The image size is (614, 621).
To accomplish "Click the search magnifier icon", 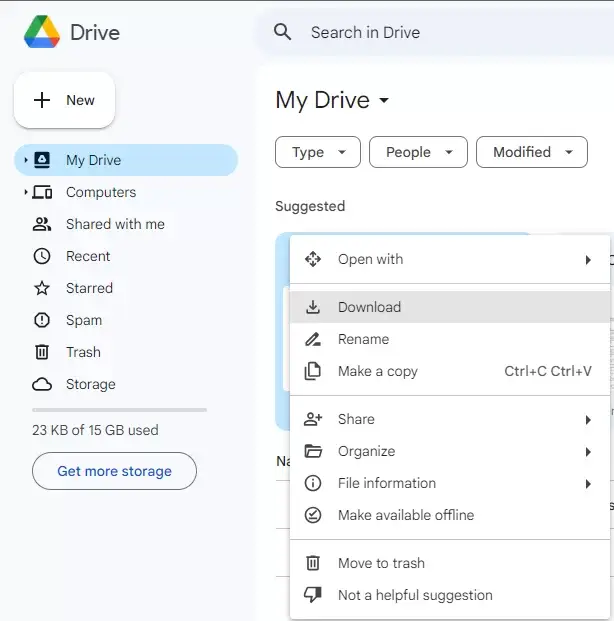I will [x=282, y=32].
